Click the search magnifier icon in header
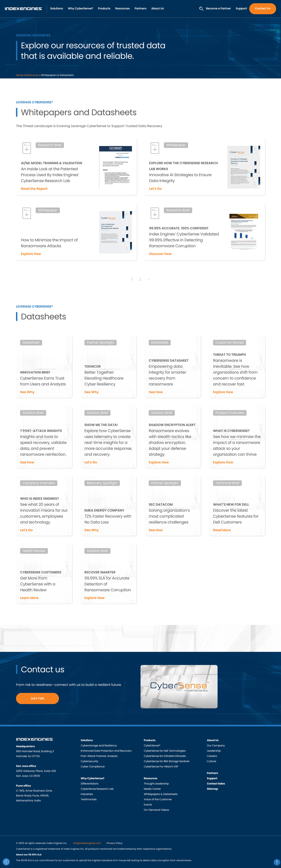Screen dimensions: 281x868 click(x=201, y=9)
